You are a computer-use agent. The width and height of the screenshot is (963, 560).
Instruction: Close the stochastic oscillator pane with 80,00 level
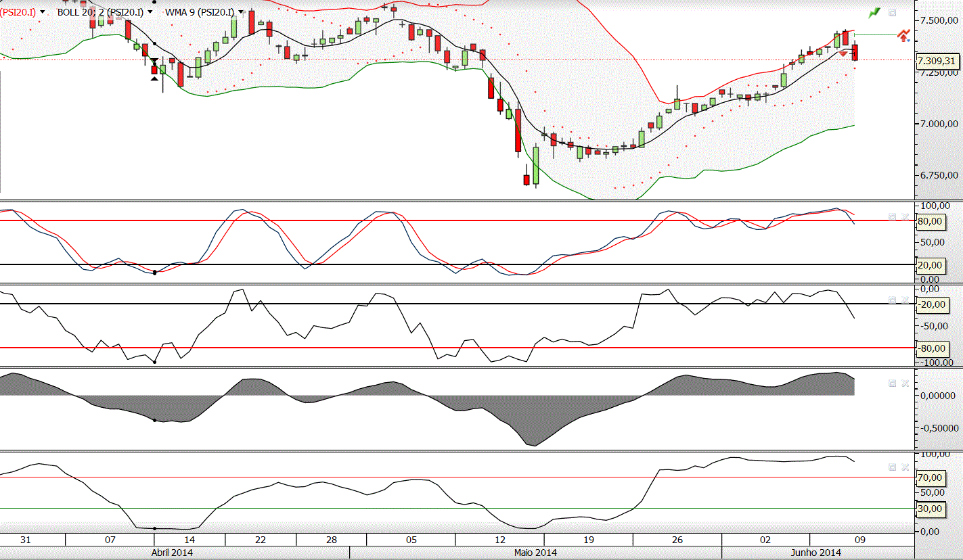pos(905,216)
